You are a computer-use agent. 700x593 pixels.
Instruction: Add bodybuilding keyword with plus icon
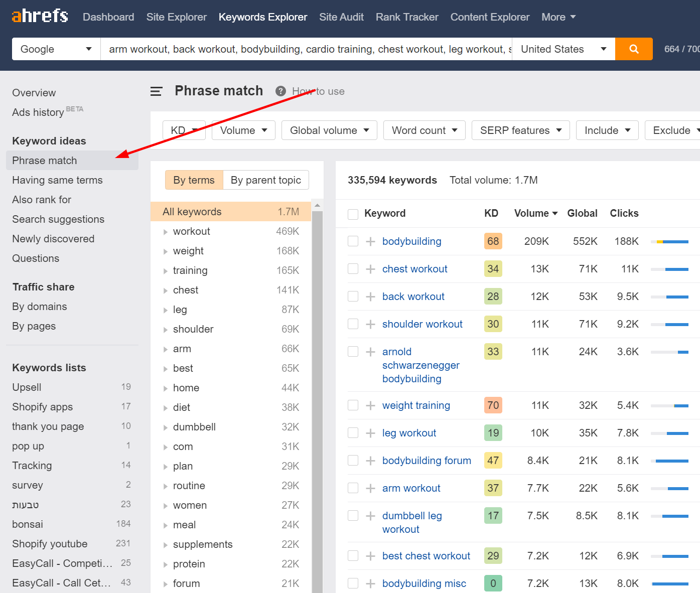(370, 241)
